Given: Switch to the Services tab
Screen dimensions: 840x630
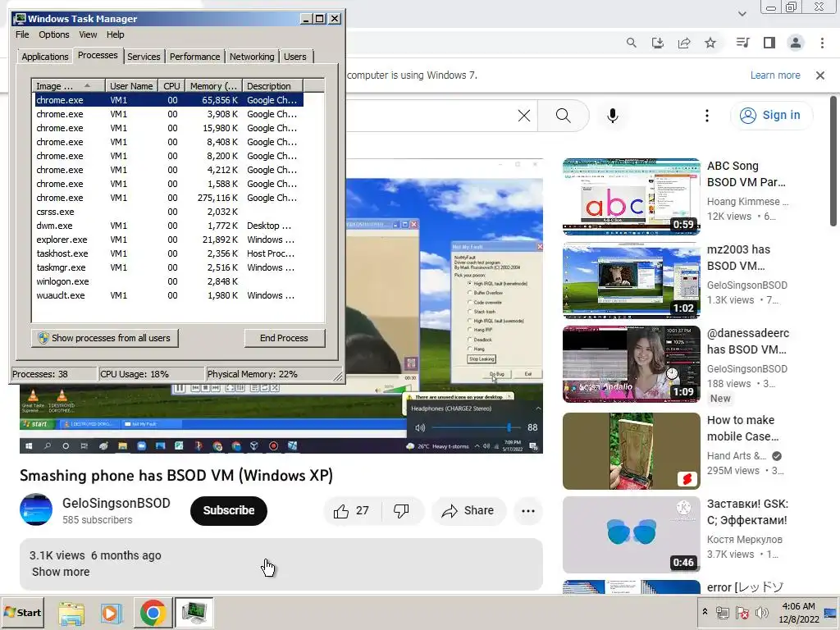Looking at the screenshot, I should pos(144,57).
